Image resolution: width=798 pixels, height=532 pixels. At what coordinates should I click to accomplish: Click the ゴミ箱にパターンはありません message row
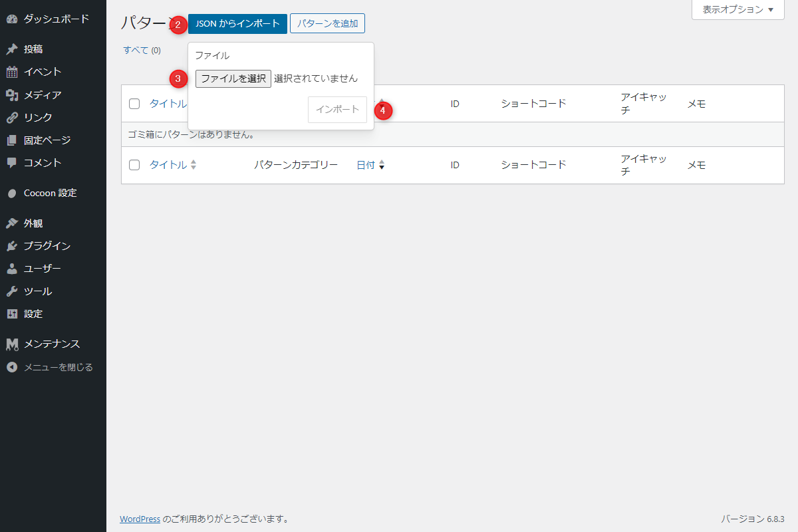[x=453, y=134]
